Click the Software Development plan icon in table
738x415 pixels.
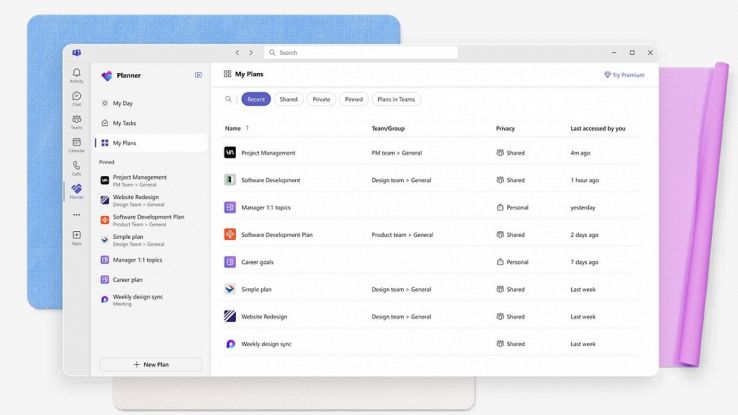(x=230, y=180)
